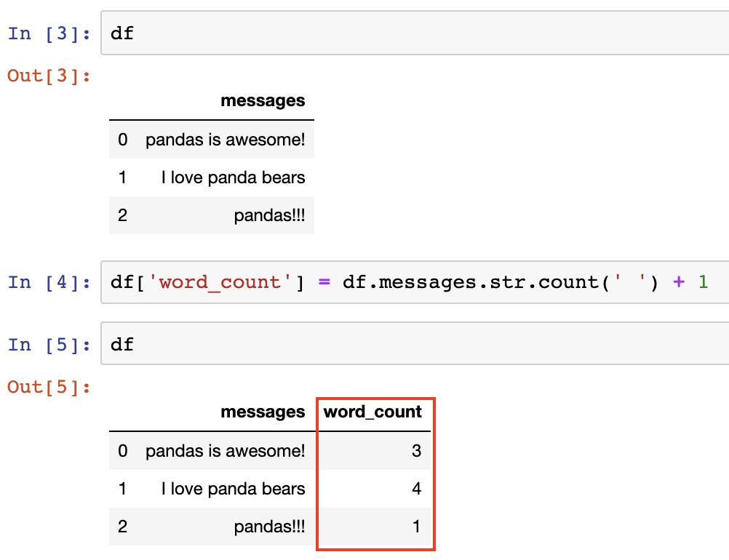Click 'I love panda bears' in second table
The image size is (729, 560).
(x=233, y=489)
